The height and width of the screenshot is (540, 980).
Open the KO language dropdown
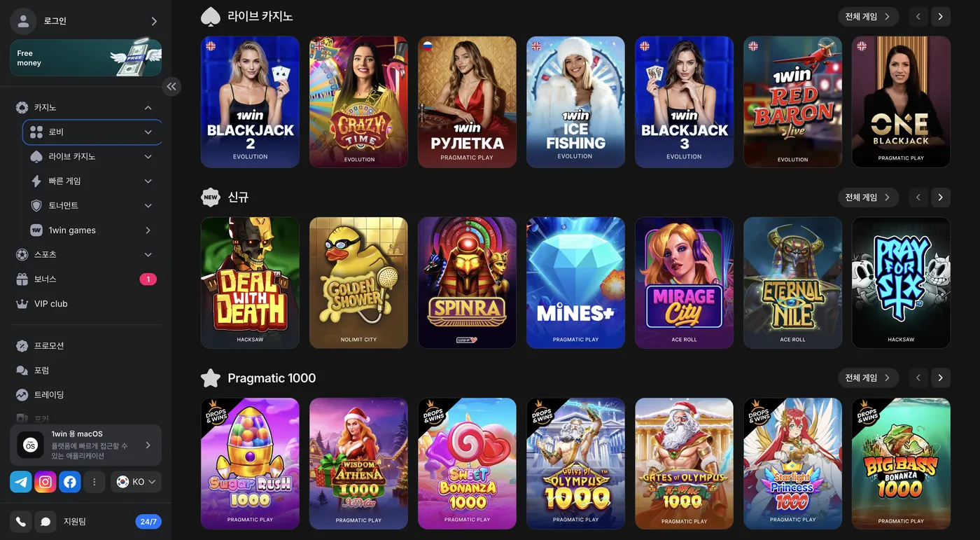tap(136, 482)
